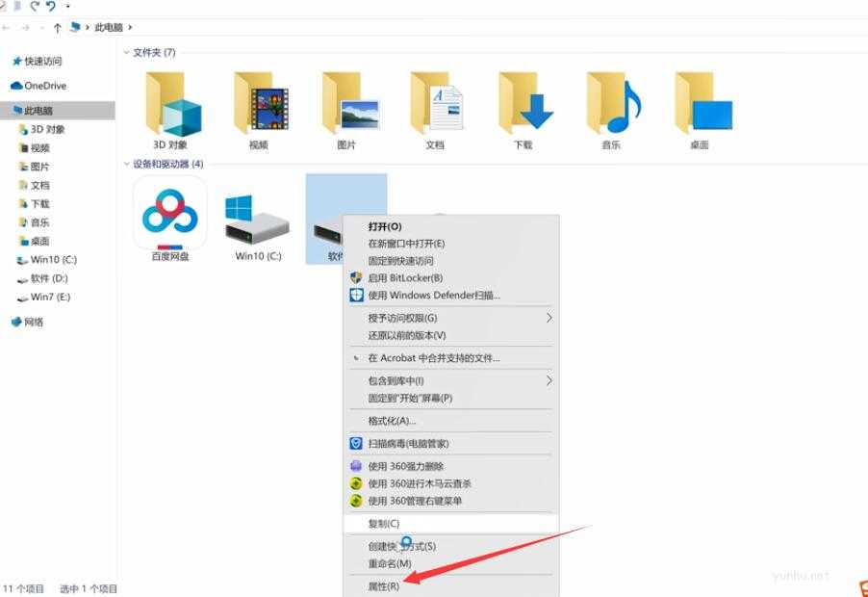The image size is (868, 597).
Task: Select 属性(R) from the context menu
Action: 385,585
